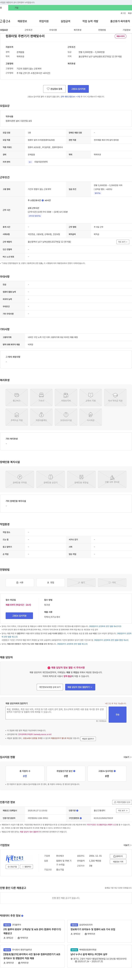
Task: Click the 차량유지비 welfare icon
Action: pyautogui.click(x=66, y=397)
